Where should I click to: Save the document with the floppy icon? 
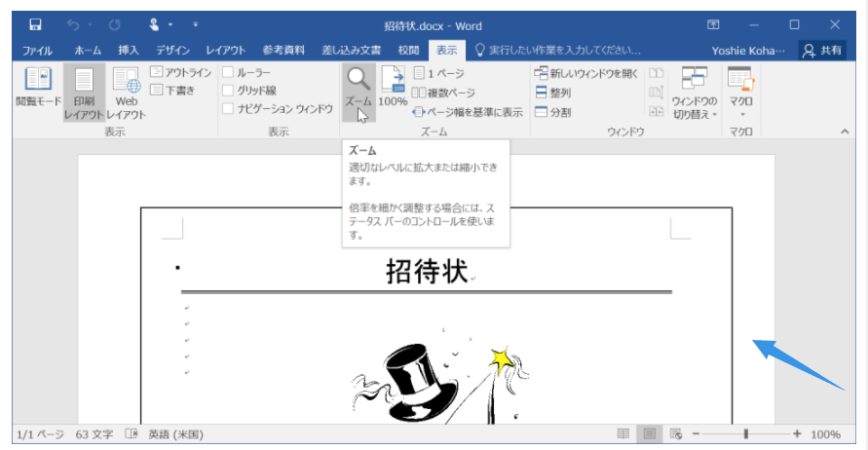click(35, 24)
